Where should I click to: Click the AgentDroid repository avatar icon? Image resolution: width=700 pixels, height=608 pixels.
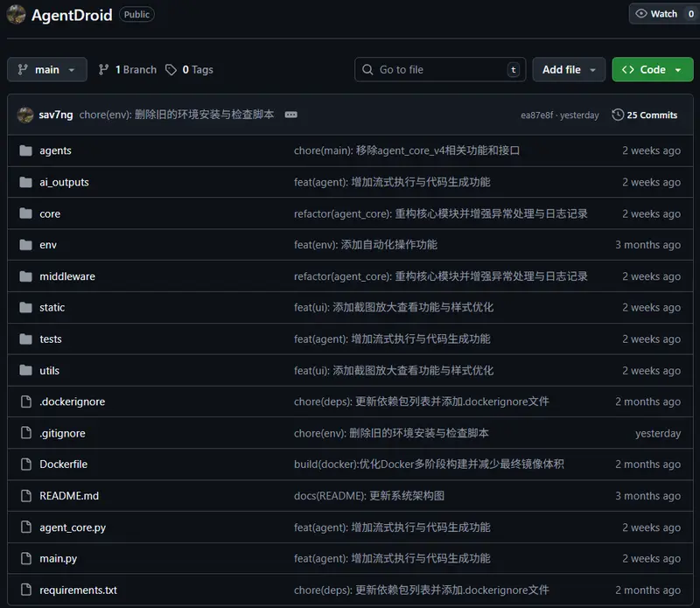pos(16,14)
